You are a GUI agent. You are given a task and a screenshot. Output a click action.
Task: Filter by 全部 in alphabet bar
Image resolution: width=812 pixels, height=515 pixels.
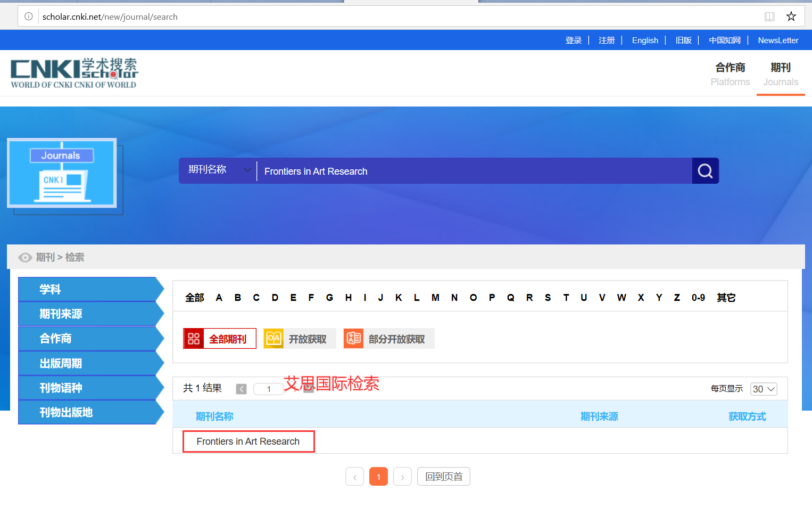click(194, 298)
